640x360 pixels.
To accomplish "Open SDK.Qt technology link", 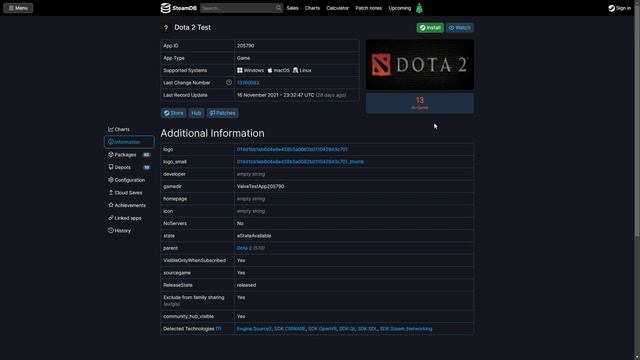I will [x=347, y=329].
